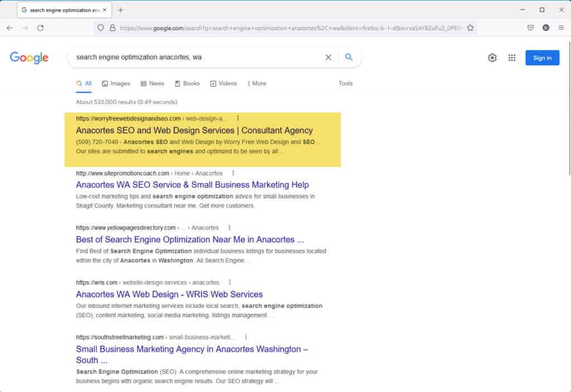Image resolution: width=571 pixels, height=392 pixels.
Task: Open the Google apps grid
Action: [x=512, y=57]
